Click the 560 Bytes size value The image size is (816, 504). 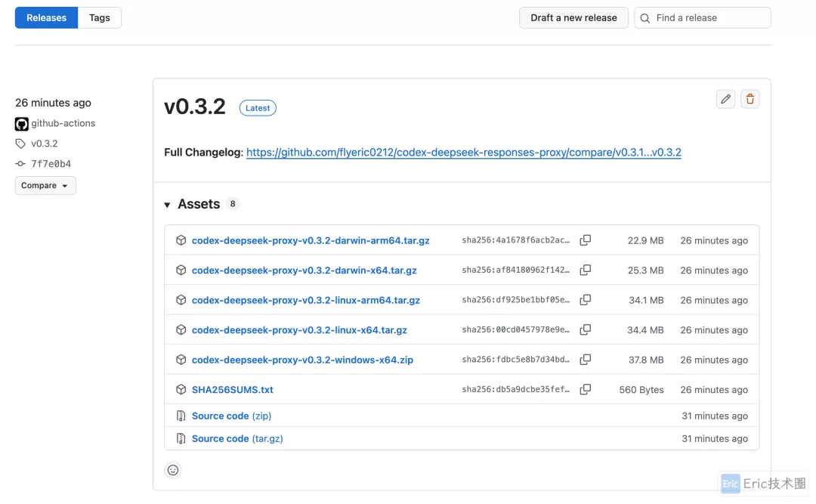click(x=641, y=389)
